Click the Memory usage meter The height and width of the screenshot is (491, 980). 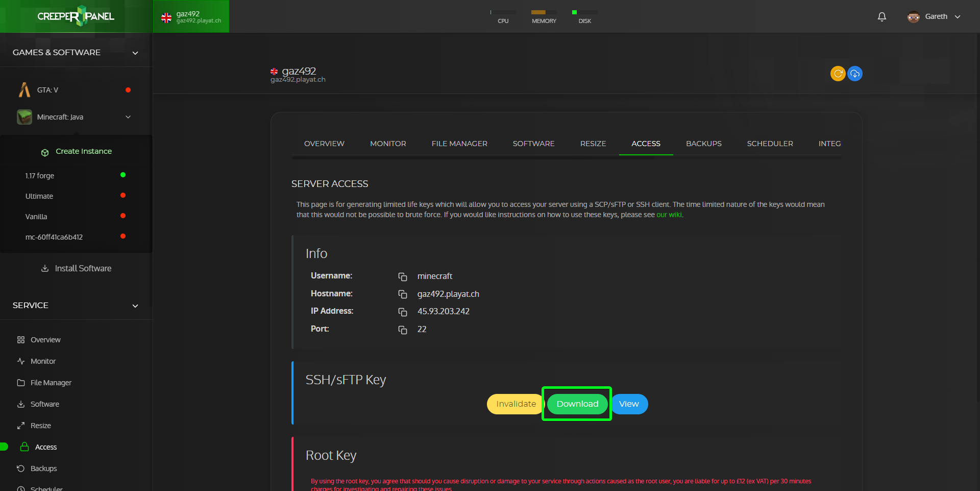click(544, 16)
